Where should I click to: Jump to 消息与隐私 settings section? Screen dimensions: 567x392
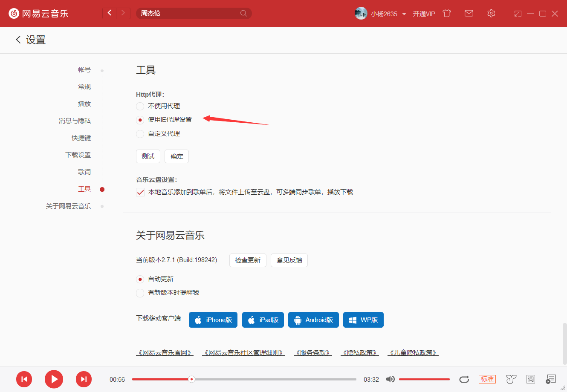pos(75,121)
